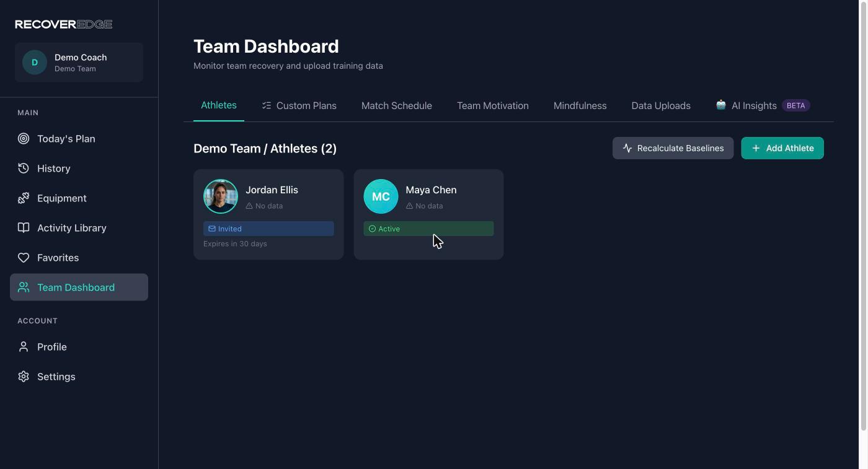Switch to the Athletes tab
Screen dimensions: 868x469
pos(219,105)
